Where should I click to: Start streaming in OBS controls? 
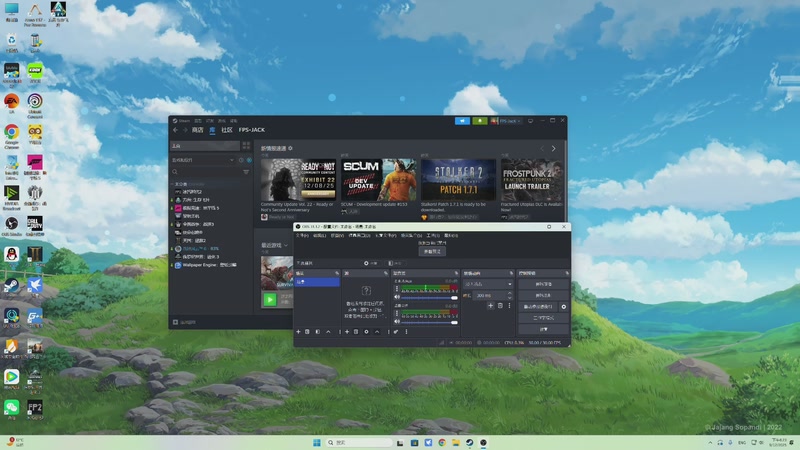pos(543,284)
